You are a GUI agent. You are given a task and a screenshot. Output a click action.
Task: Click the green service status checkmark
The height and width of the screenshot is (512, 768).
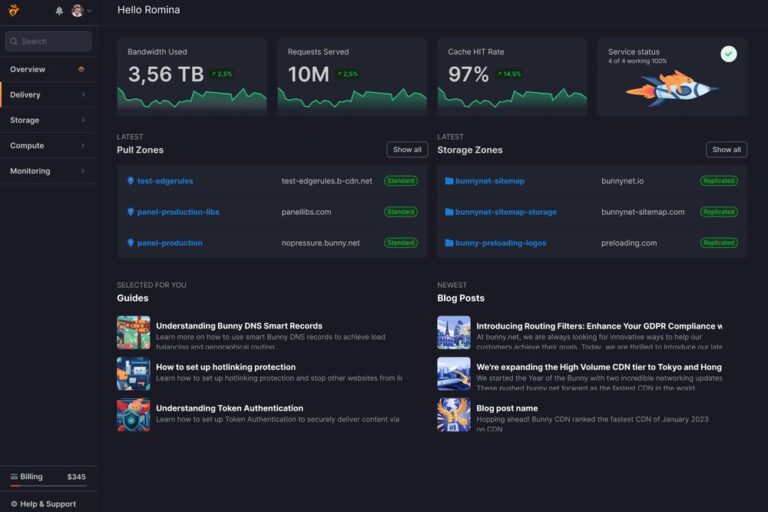[728, 54]
